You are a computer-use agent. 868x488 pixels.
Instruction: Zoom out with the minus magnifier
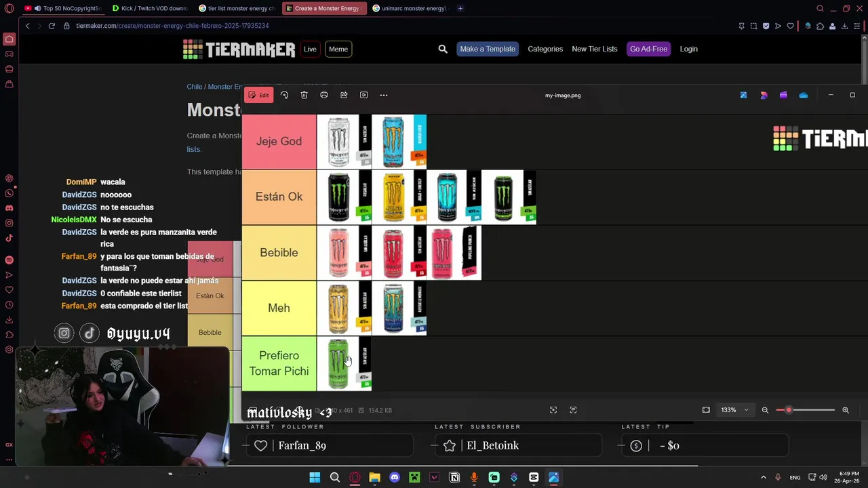(x=765, y=410)
